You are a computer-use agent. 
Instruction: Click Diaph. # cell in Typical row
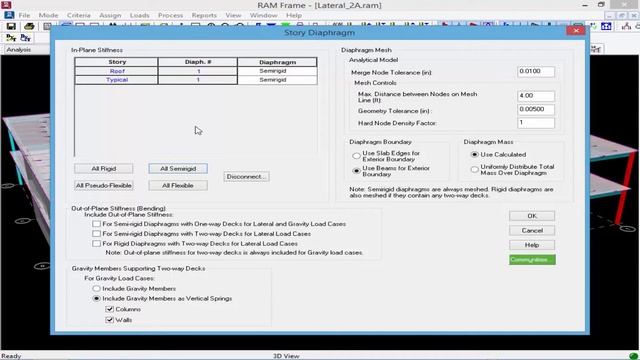click(198, 80)
